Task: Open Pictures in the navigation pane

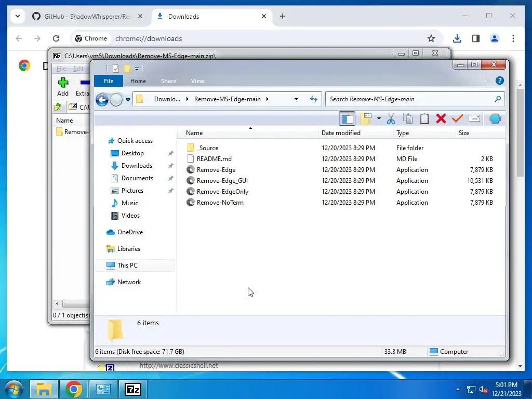Action: (x=132, y=191)
